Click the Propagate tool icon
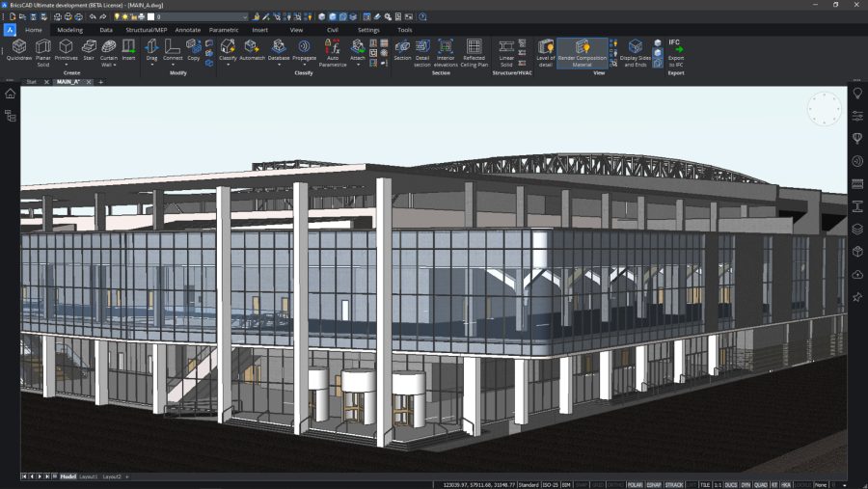The width and height of the screenshot is (868, 489). coord(304,50)
